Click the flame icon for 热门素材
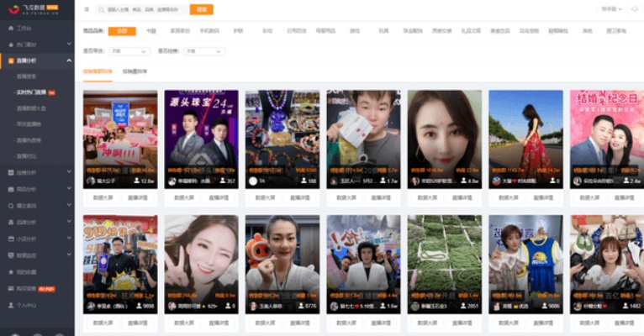This screenshot has width=644, height=336. (11, 45)
